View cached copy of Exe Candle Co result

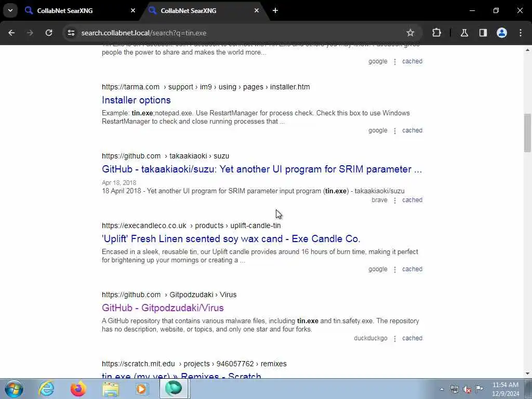point(412,269)
